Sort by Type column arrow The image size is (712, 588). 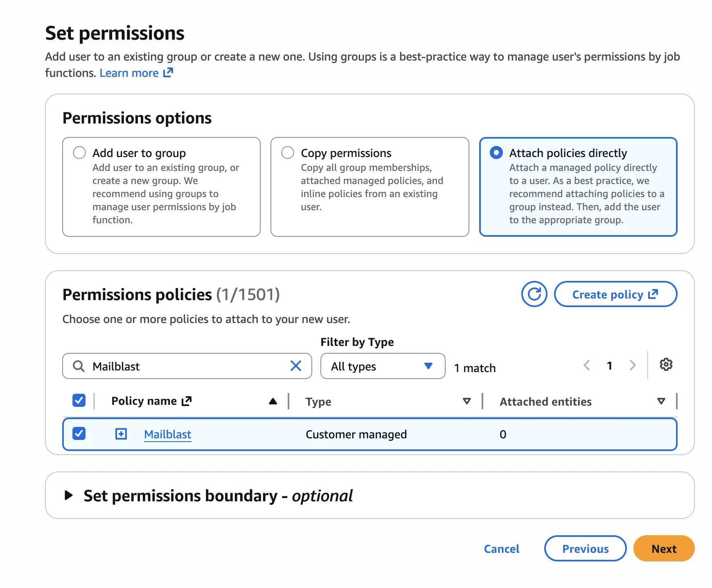pos(466,401)
